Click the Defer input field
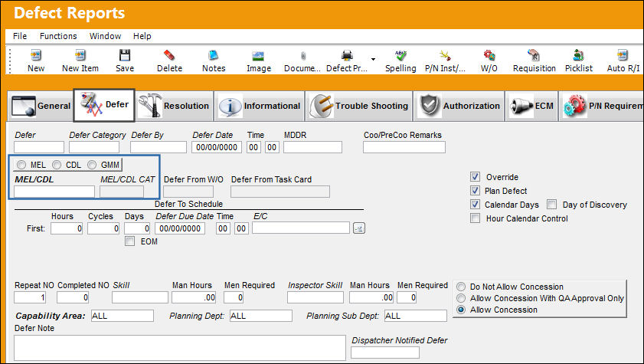Image resolution: width=644 pixels, height=364 pixels. tap(39, 147)
